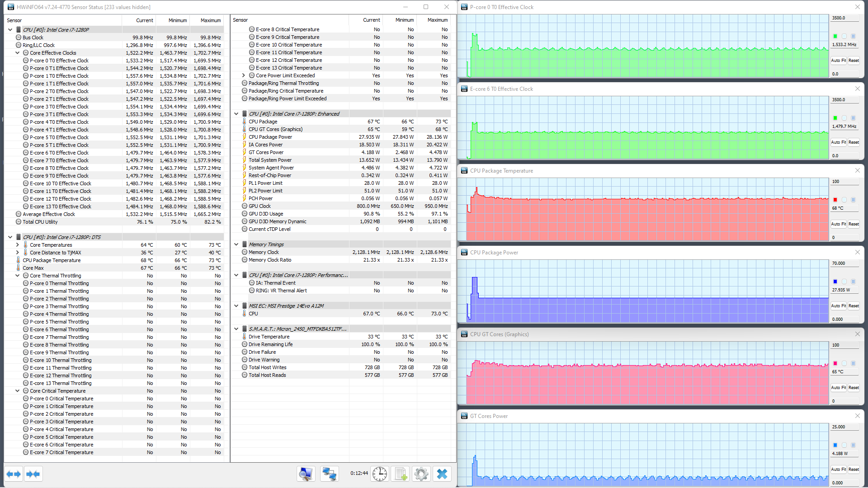Screen dimensions: 868x488
Task: Collapse the Core Effective Clocks group
Action: click(18, 53)
